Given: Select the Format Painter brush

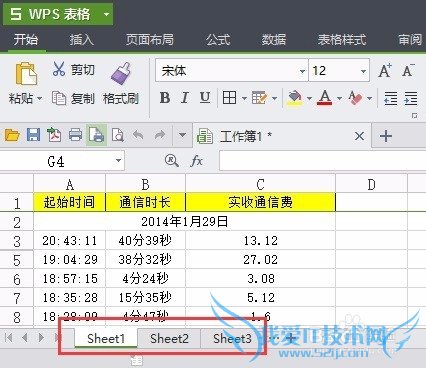Looking at the screenshot, I should pyautogui.click(x=121, y=73).
